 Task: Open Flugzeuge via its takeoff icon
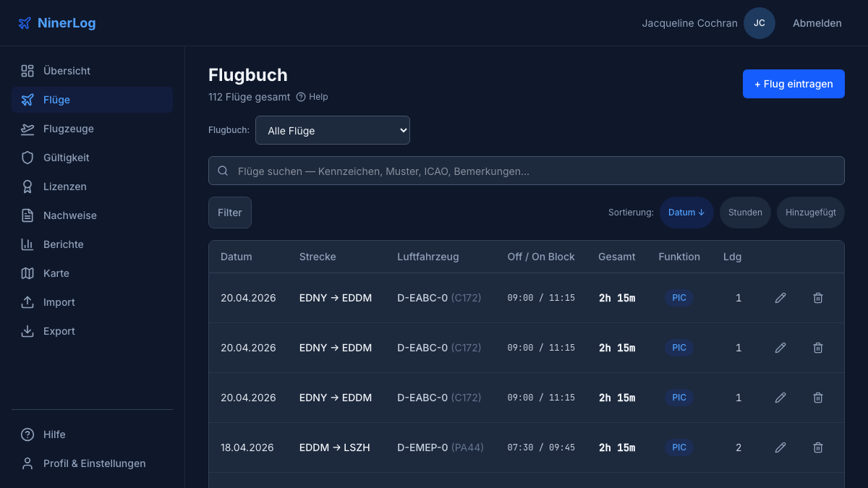[27, 129]
